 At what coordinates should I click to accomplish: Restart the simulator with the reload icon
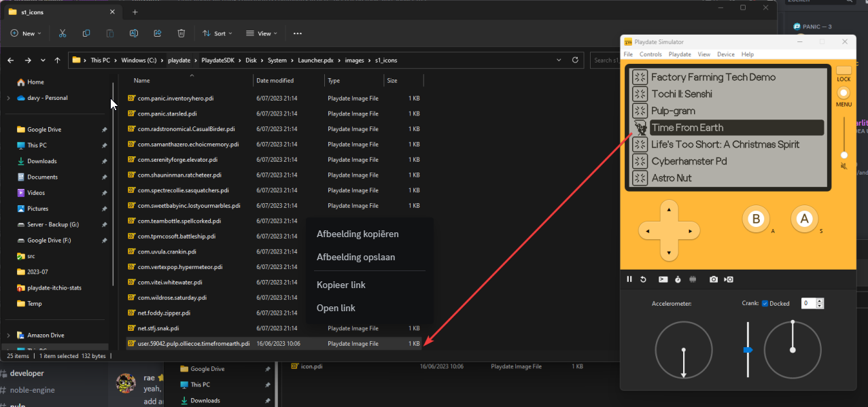pos(643,279)
